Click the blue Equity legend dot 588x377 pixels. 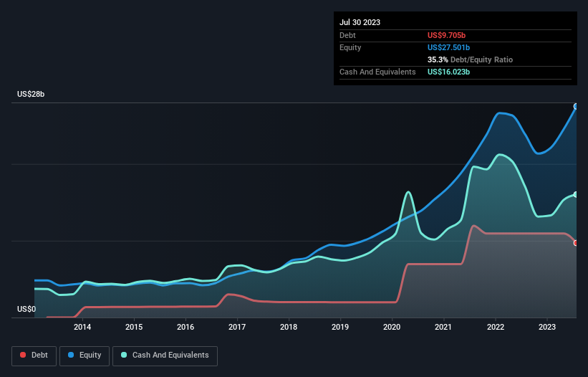[x=71, y=355]
